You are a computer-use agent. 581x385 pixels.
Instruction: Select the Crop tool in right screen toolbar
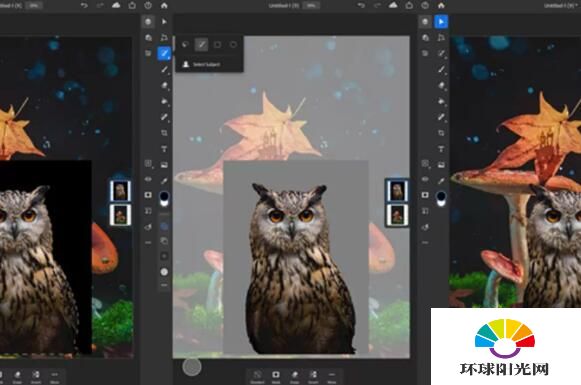coord(441,133)
